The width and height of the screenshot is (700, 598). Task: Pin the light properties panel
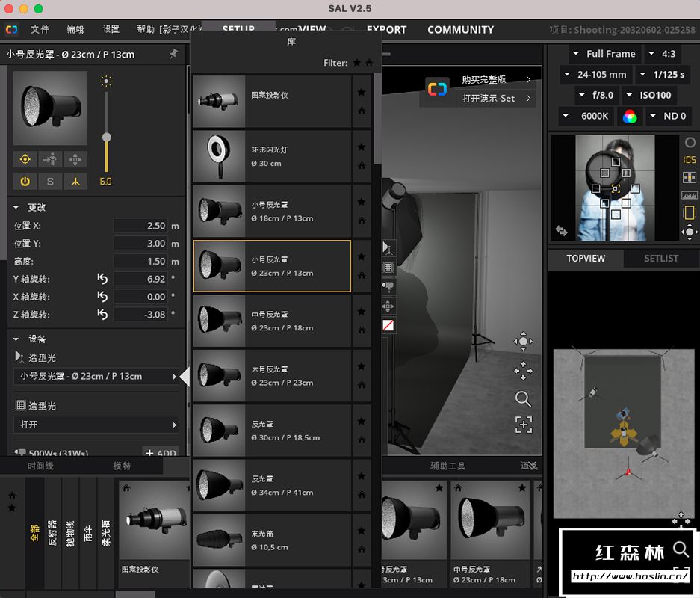point(173,54)
